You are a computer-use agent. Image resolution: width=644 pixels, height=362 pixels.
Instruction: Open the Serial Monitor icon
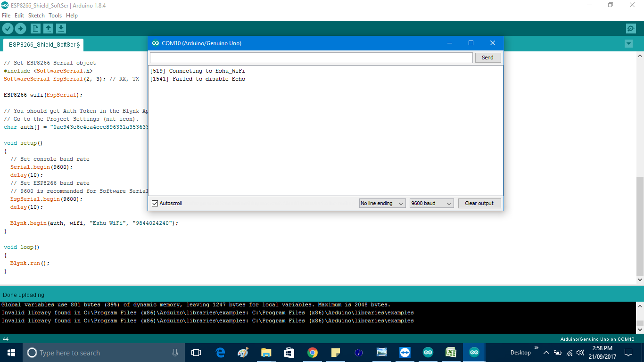click(x=630, y=28)
